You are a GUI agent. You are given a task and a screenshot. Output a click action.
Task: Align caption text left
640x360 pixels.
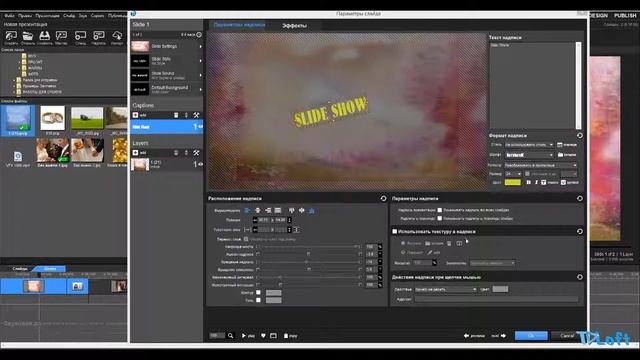point(247,211)
